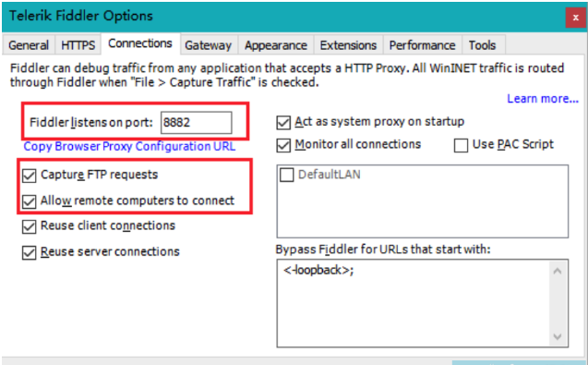Select the Connections tab
The width and height of the screenshot is (588, 365).
tap(140, 43)
